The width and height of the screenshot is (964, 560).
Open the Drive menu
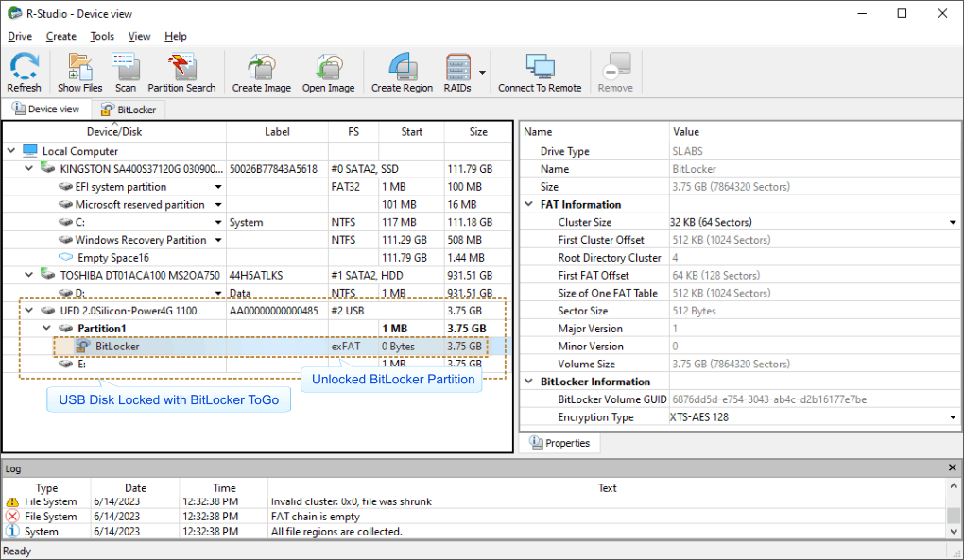pyautogui.click(x=20, y=36)
